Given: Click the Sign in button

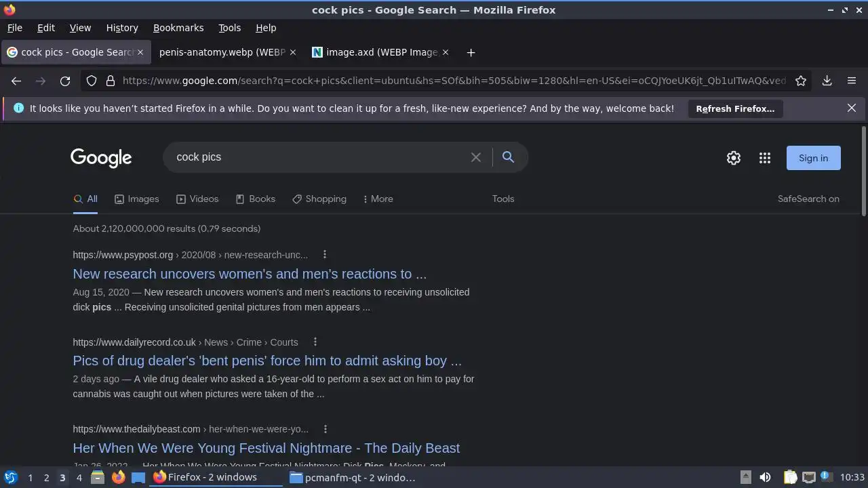Looking at the screenshot, I should click(x=813, y=158).
